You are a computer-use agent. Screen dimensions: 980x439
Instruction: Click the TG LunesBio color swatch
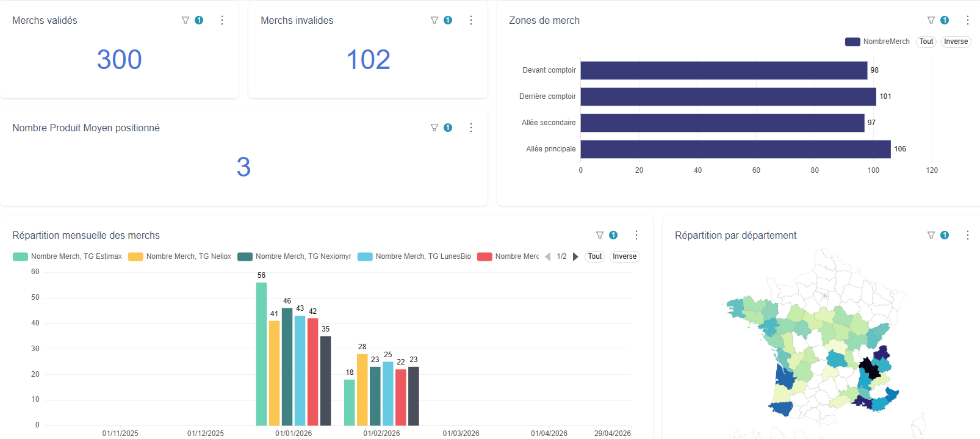tap(365, 256)
